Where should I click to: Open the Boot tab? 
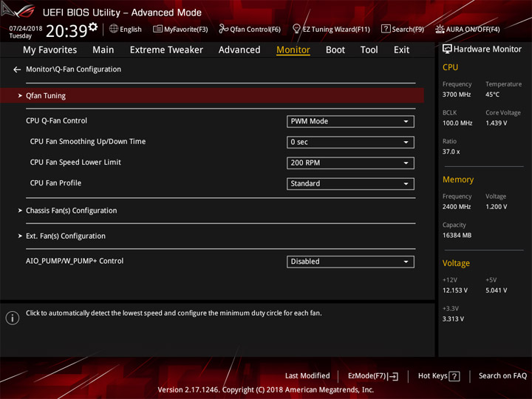click(335, 50)
